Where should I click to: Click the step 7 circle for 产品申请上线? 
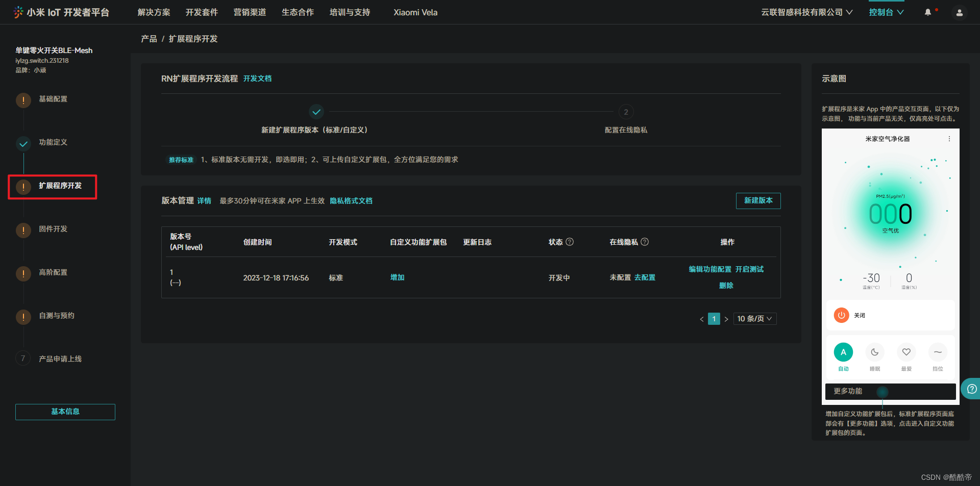point(23,359)
